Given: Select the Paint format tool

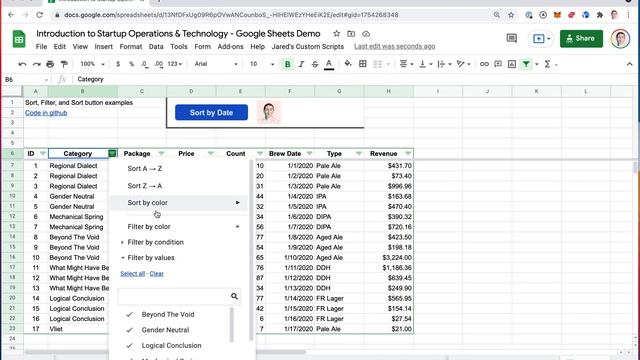Looking at the screenshot, I should coord(64,64).
